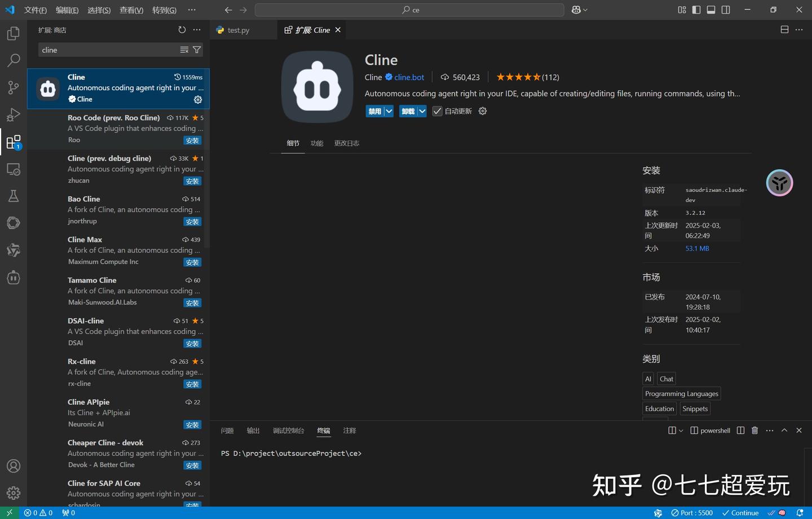Open the Remote Explorer view
This screenshot has height=519, width=812.
(14, 169)
